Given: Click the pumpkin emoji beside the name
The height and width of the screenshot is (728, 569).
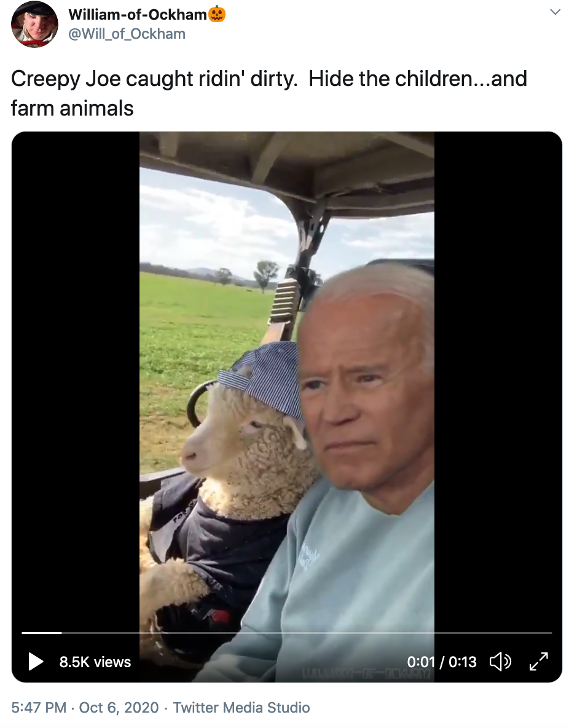Looking at the screenshot, I should click(x=217, y=14).
